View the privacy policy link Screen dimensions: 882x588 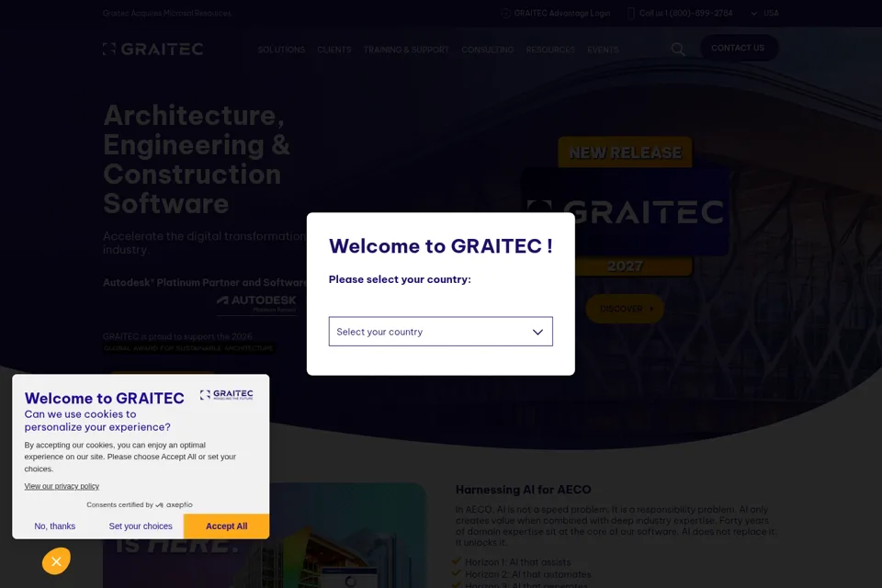[62, 486]
